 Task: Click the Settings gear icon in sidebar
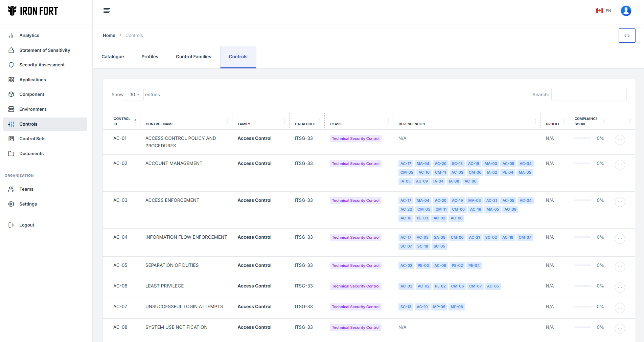click(x=11, y=204)
